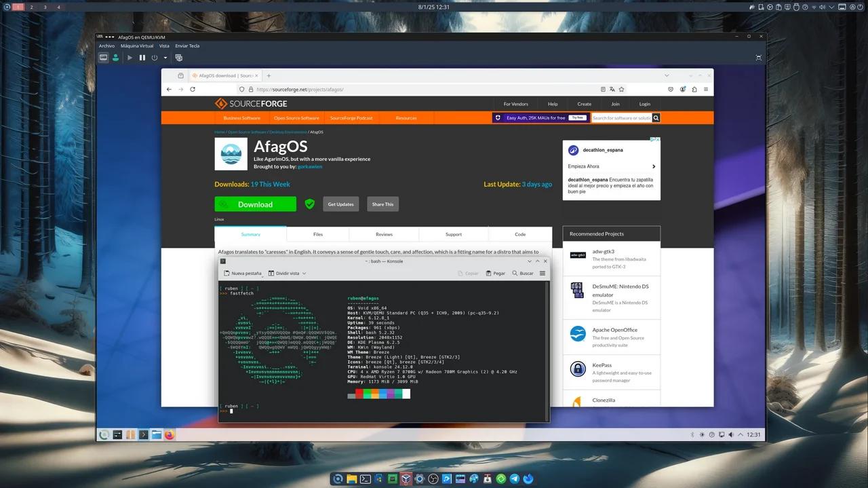Screen dimensions: 868x488
Task: Reload the SourceForge page
Action: [193, 89]
